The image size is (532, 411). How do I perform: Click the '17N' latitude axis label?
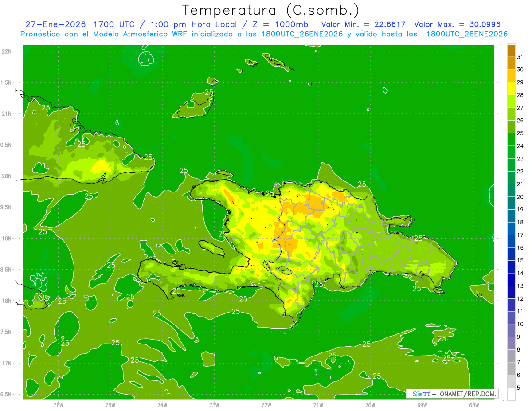(7, 363)
